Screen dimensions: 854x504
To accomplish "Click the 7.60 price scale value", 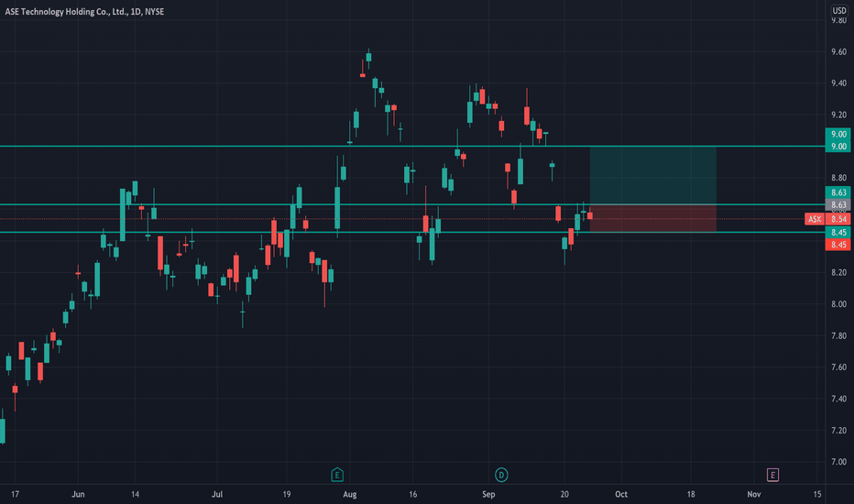I will tap(838, 367).
